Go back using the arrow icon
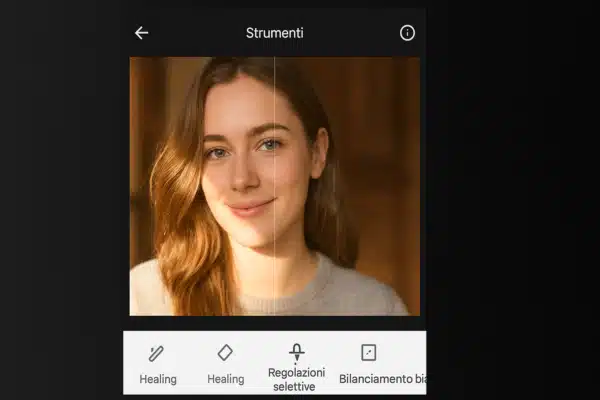600x400 pixels. pos(141,33)
